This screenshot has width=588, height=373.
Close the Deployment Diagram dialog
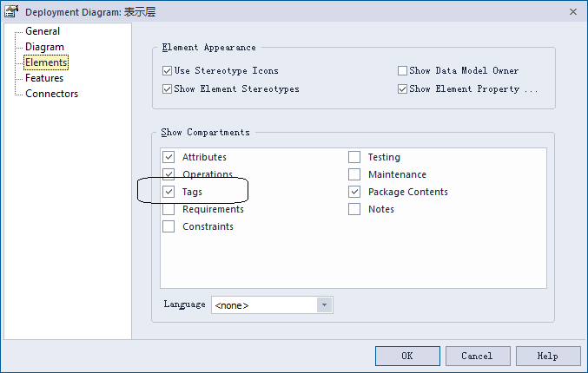[x=573, y=12]
